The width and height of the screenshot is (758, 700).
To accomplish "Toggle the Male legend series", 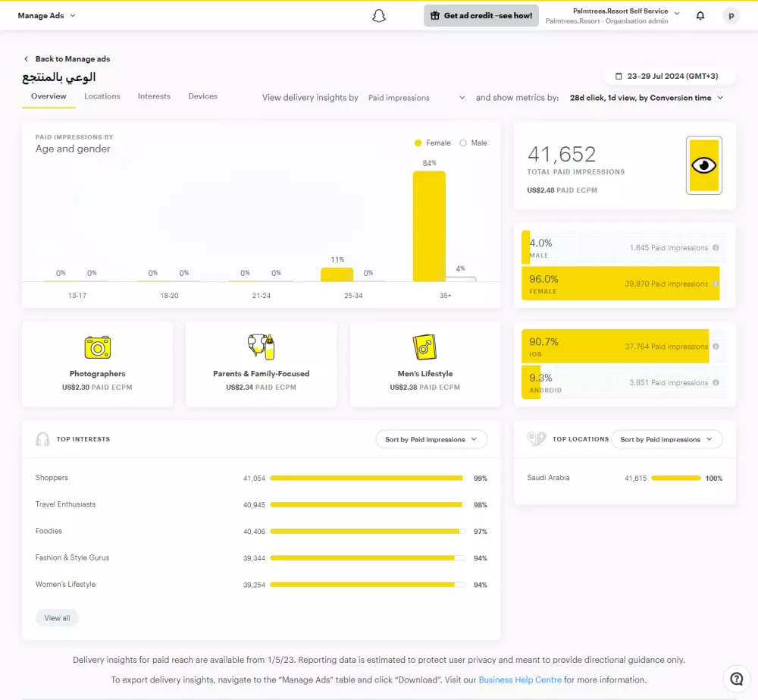I will [473, 143].
